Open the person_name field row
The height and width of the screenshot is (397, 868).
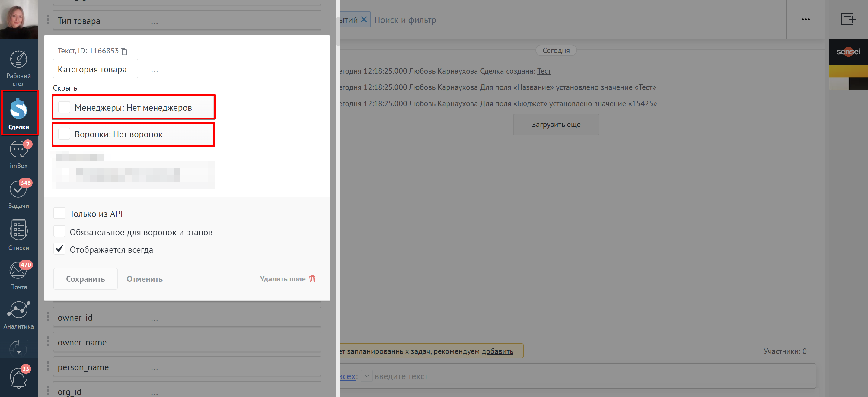tap(187, 367)
